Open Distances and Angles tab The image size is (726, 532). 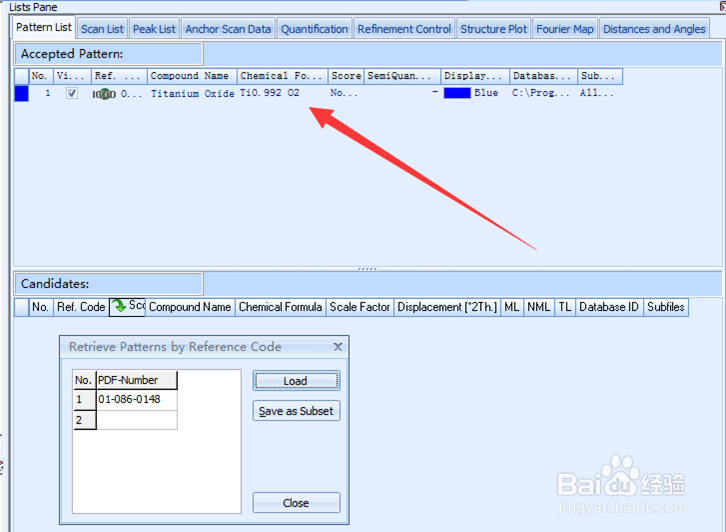(x=654, y=29)
